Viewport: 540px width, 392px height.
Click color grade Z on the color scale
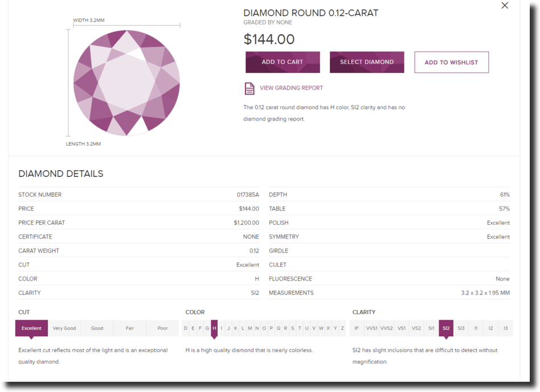[342, 328]
